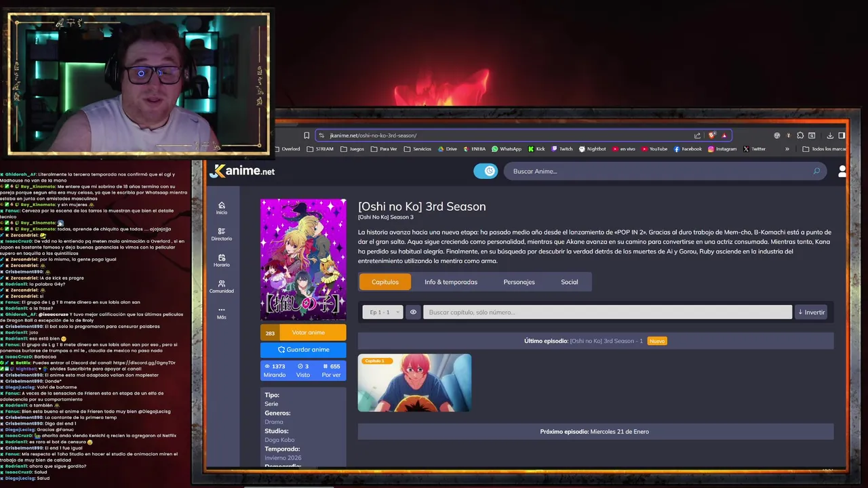This screenshot has height=488, width=868.
Task: Click the '[Oshi no Ko] 3rd Season' title
Action: [x=422, y=207]
